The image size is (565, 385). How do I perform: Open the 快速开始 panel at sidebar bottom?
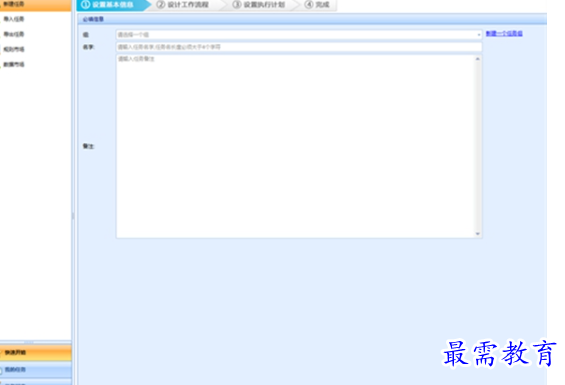tap(36, 353)
